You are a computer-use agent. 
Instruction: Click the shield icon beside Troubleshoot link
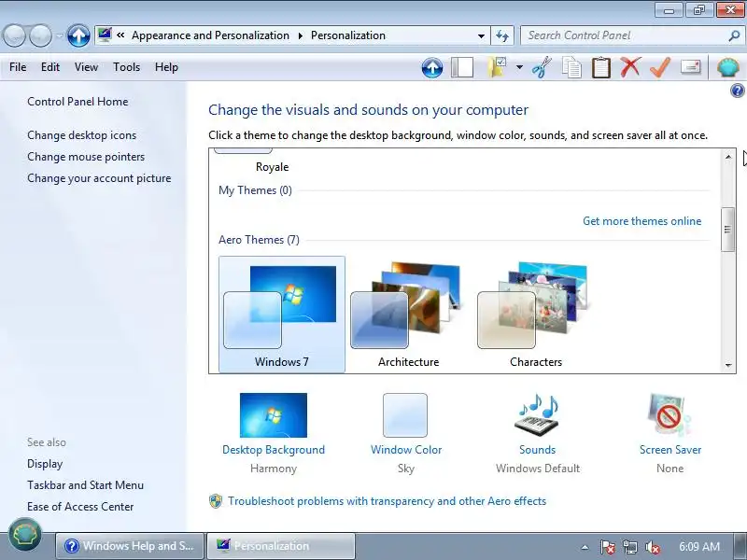pos(216,501)
